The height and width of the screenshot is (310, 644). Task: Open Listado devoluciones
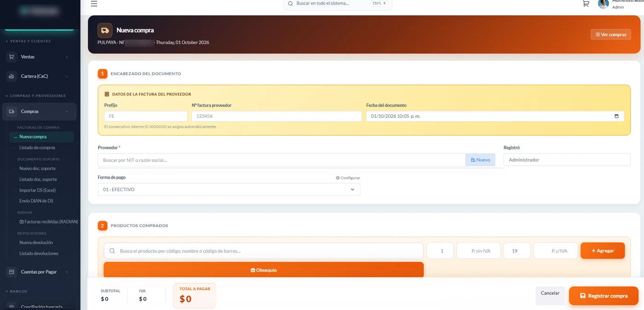point(39,253)
